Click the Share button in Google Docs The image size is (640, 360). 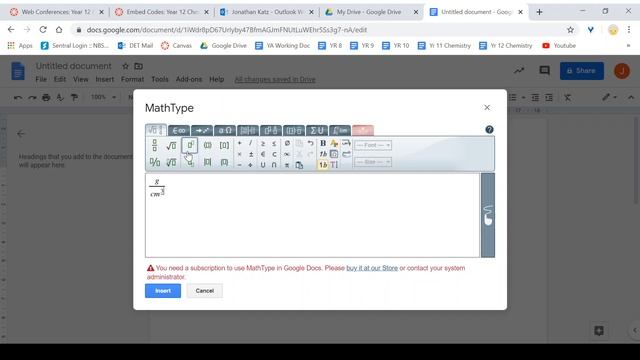[582, 71]
